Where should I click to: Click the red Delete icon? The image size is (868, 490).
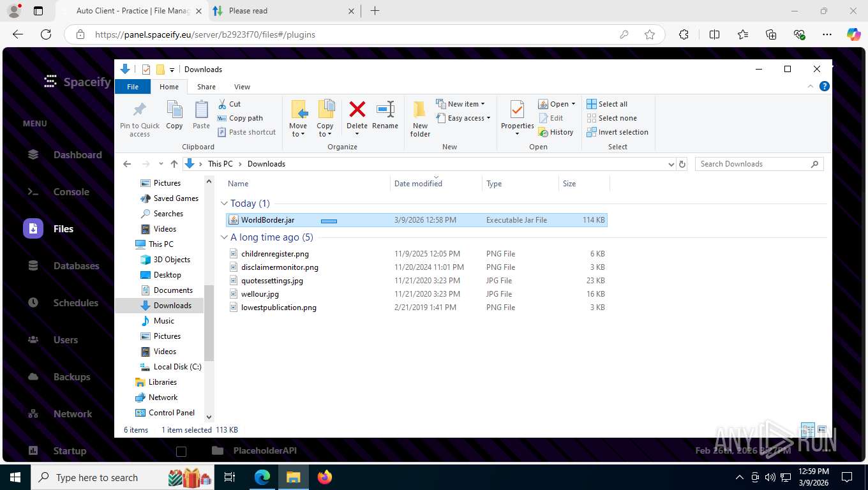tap(357, 109)
